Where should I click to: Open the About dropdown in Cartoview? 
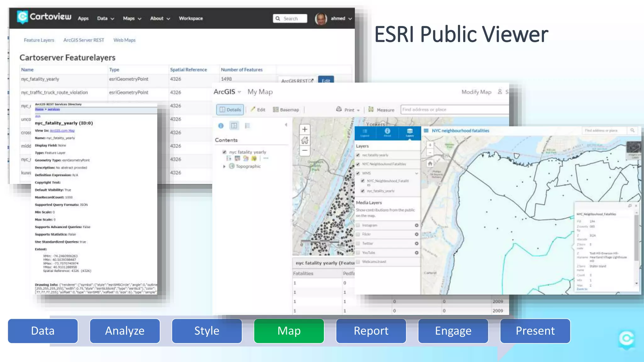(160, 19)
